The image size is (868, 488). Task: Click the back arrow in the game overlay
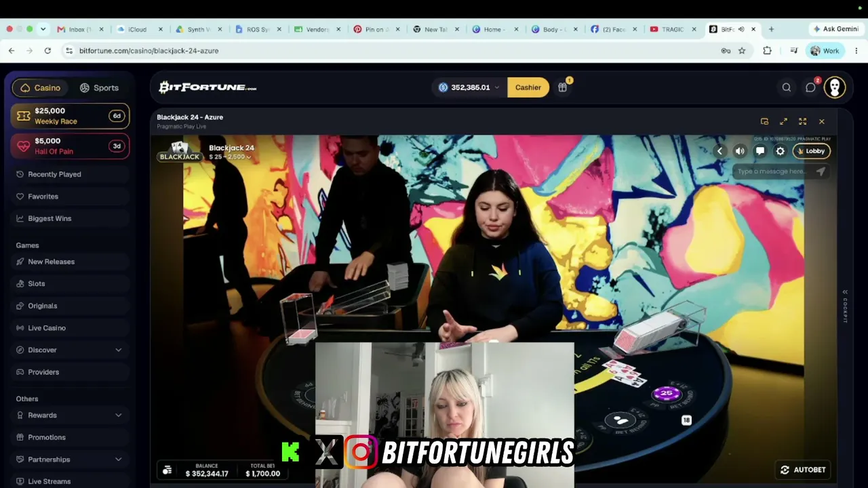pyautogui.click(x=719, y=151)
